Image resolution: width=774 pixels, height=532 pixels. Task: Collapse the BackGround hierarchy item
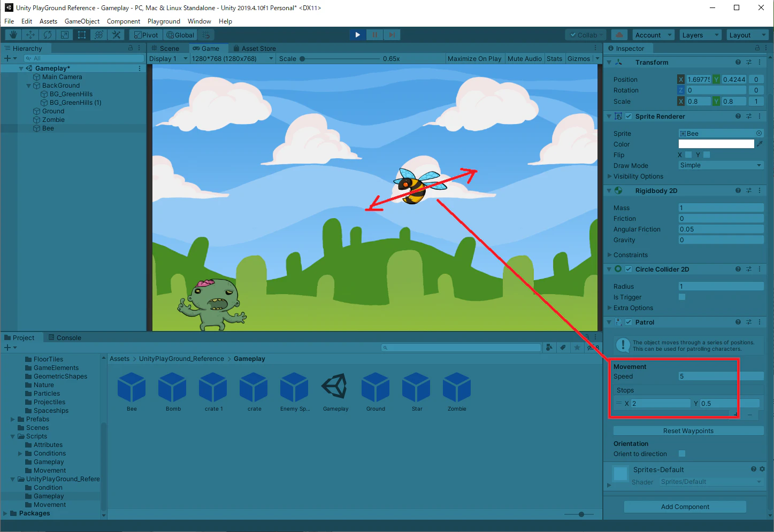29,86
